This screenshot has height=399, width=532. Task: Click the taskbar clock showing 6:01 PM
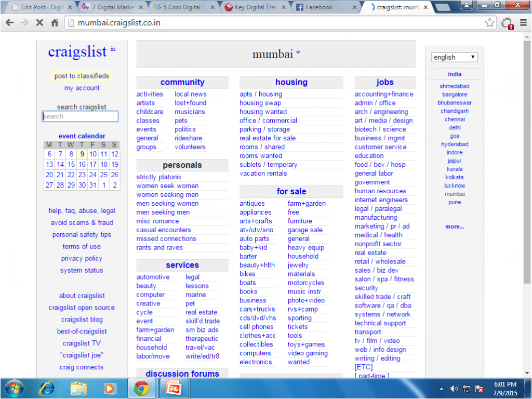point(505,389)
